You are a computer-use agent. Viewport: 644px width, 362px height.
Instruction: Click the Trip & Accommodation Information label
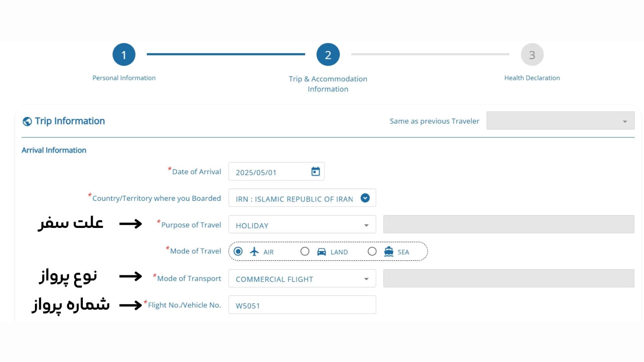click(x=328, y=84)
